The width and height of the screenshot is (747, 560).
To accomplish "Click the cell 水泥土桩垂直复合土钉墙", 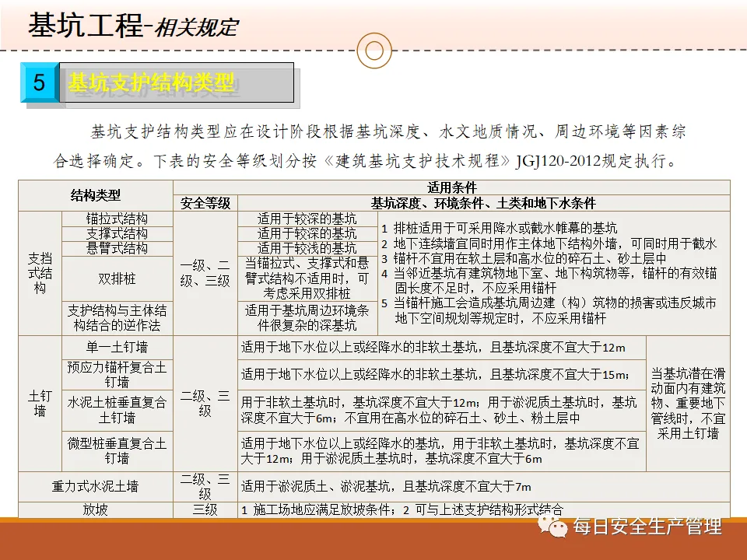I will tap(117, 411).
